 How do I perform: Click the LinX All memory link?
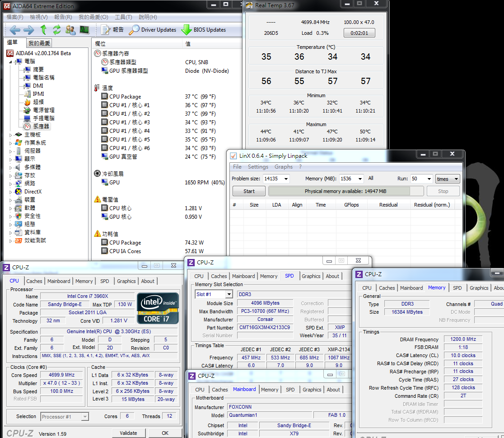(x=371, y=178)
